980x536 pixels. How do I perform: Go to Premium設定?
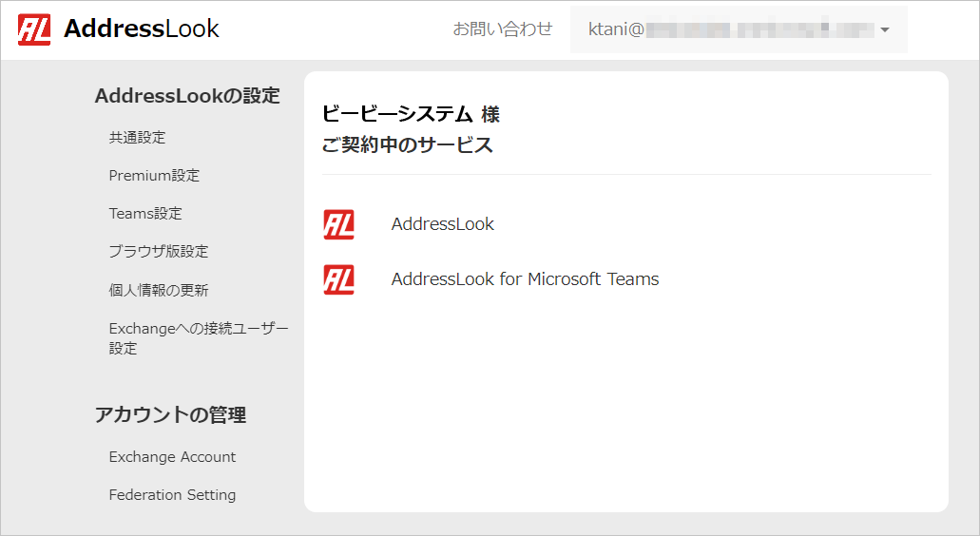tap(154, 176)
